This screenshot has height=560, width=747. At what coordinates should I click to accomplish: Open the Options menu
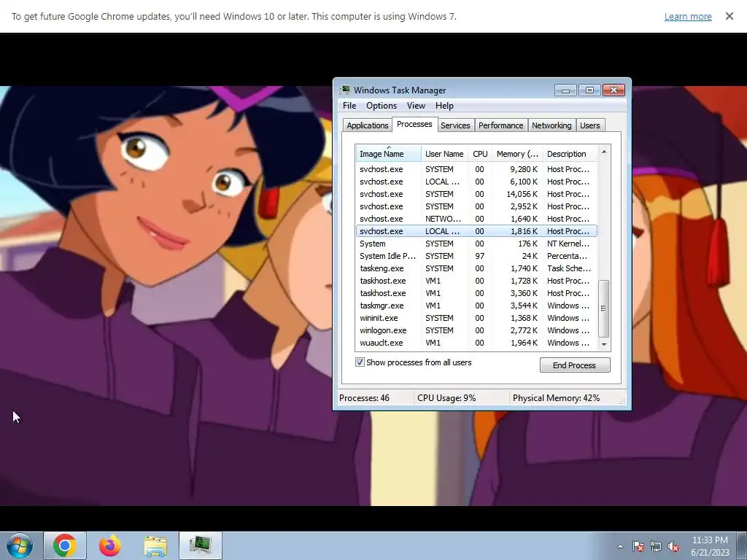click(381, 106)
